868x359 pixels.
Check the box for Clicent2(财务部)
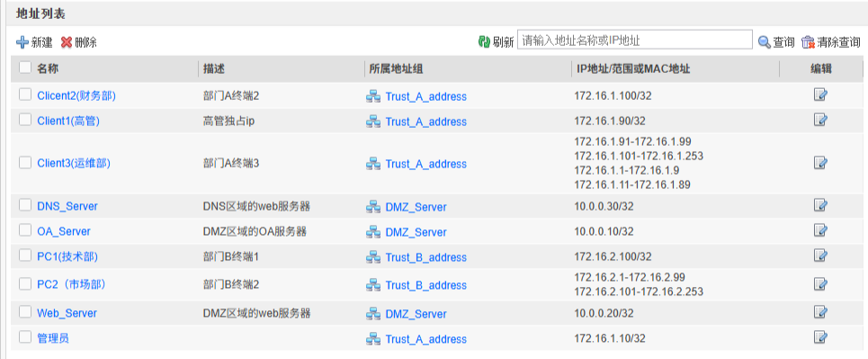[x=25, y=94]
